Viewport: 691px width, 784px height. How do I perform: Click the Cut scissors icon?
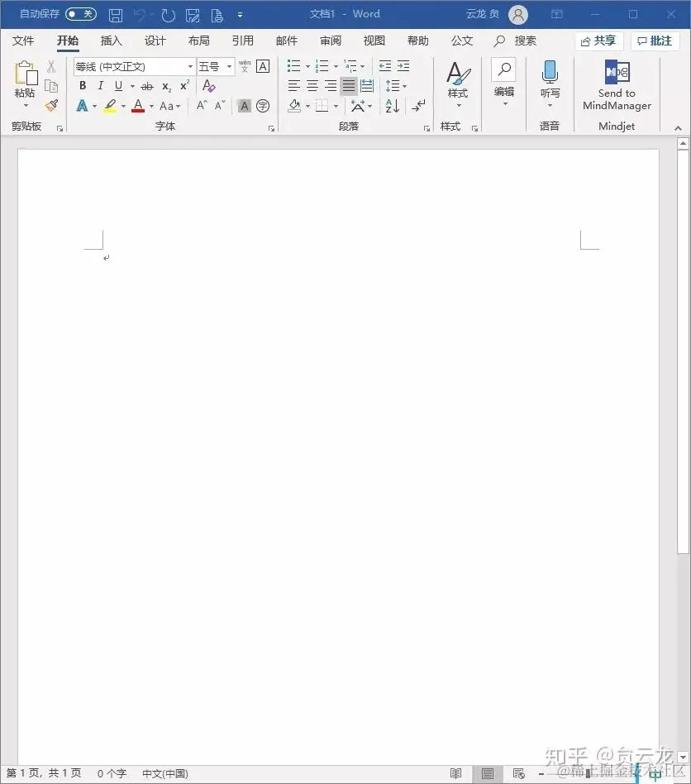(51, 66)
